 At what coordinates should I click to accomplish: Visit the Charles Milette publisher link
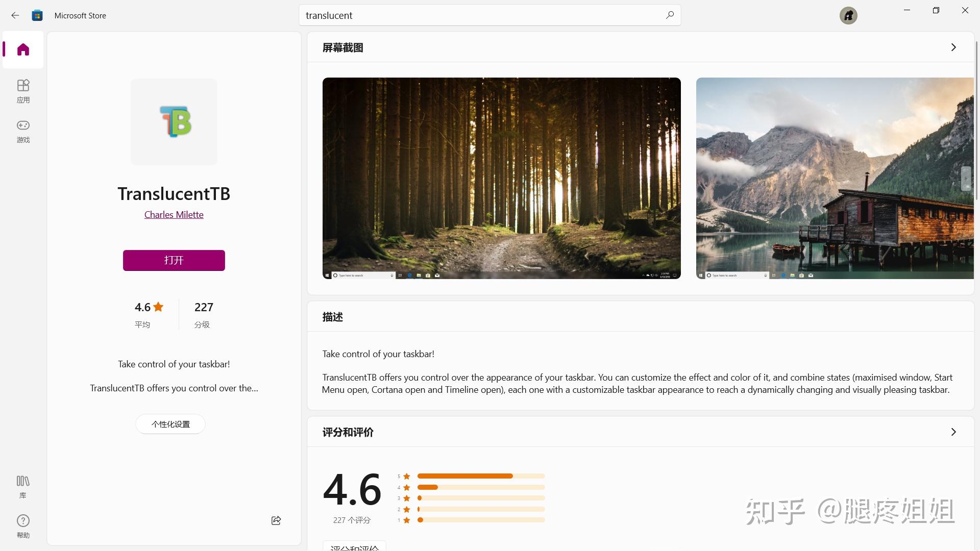tap(174, 214)
